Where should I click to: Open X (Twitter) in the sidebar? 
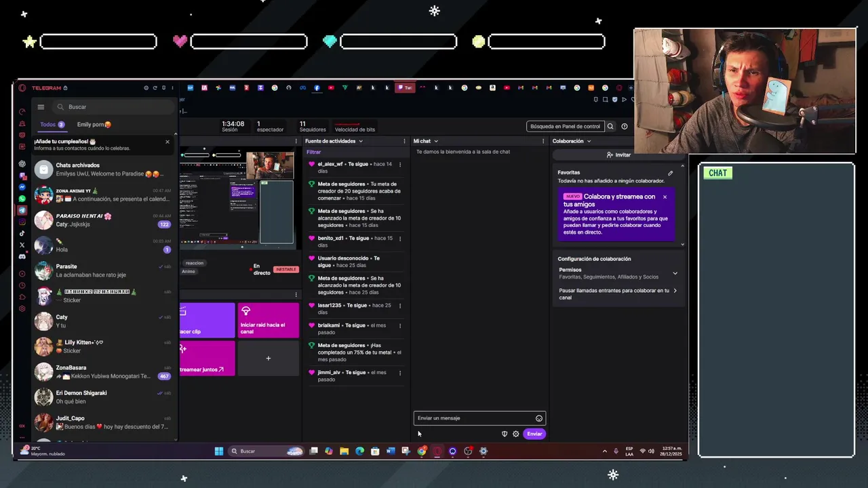click(x=22, y=245)
